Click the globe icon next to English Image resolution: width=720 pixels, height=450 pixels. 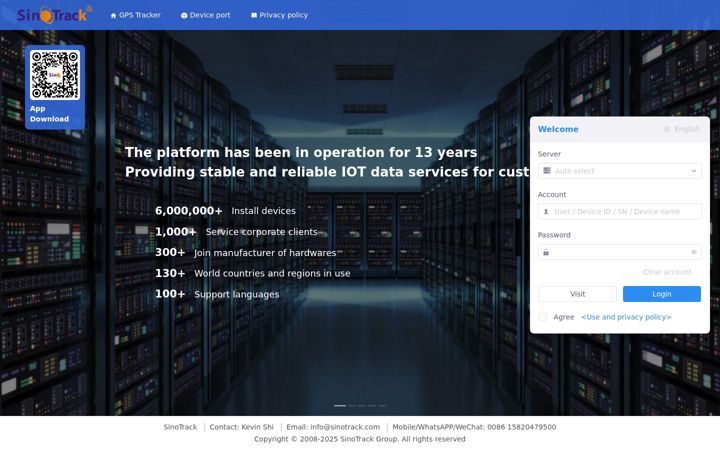pyautogui.click(x=667, y=129)
